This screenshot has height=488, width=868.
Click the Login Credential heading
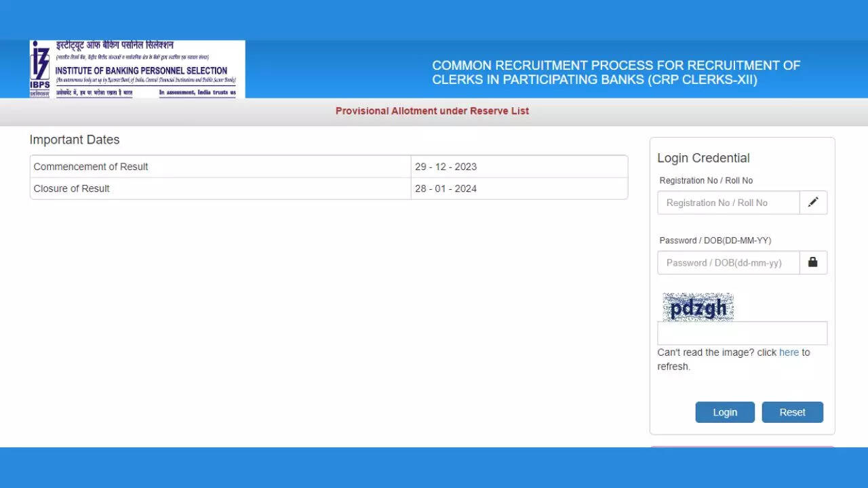[x=703, y=158]
